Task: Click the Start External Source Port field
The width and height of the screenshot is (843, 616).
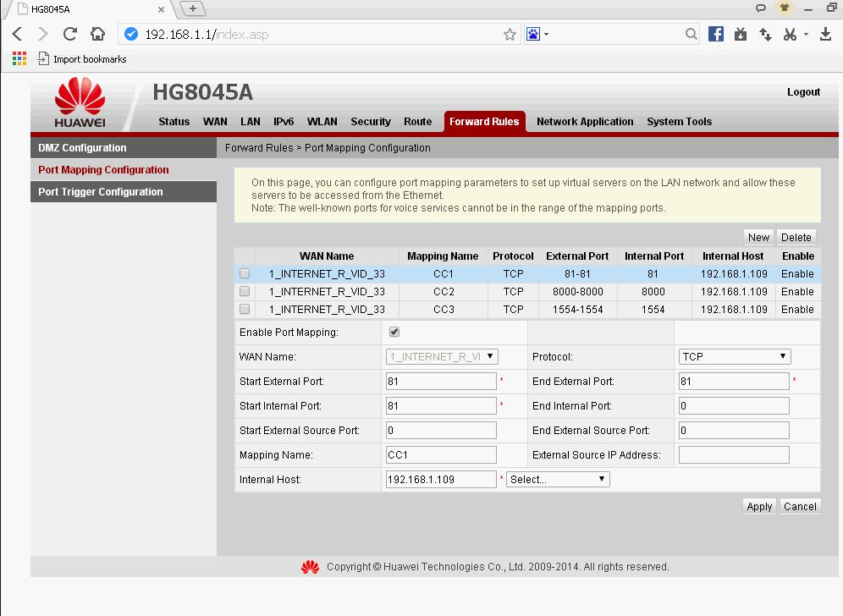Action: (x=441, y=430)
